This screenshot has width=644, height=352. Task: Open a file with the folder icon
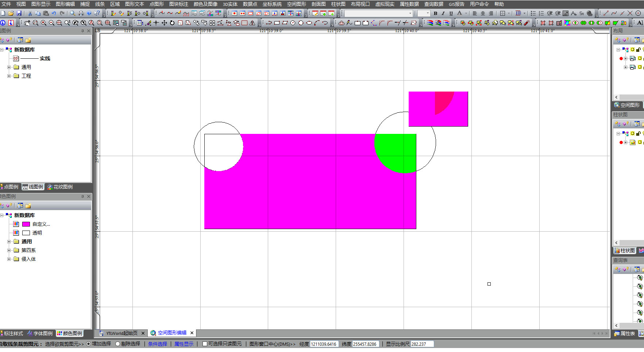[x=11, y=13]
